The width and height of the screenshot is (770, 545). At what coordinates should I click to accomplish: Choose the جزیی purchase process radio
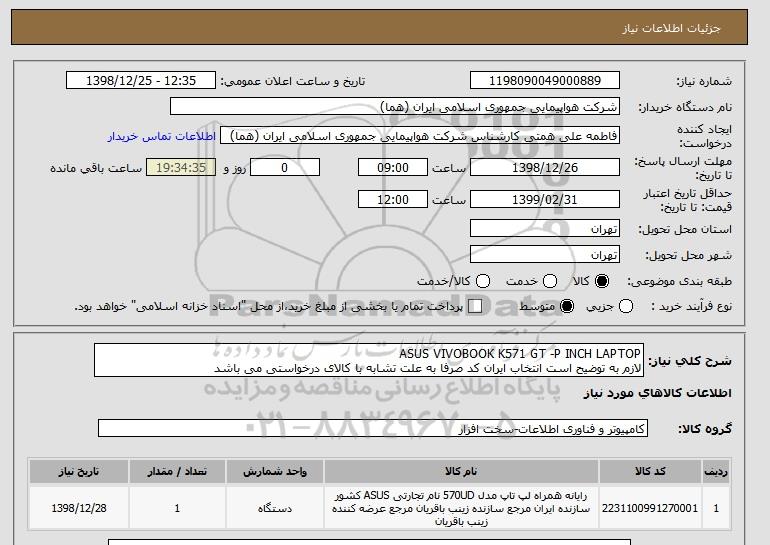coord(626,306)
